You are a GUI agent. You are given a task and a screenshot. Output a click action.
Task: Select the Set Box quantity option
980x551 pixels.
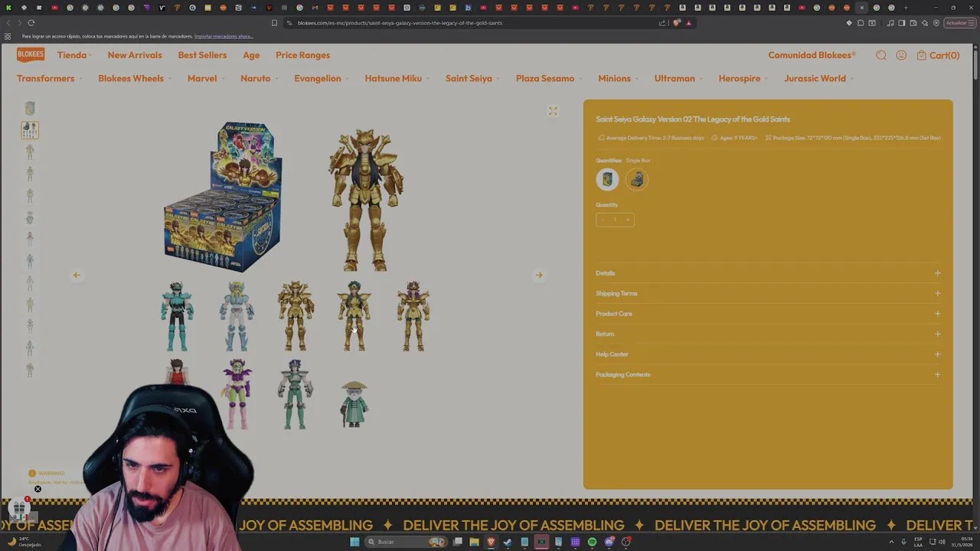pos(637,179)
